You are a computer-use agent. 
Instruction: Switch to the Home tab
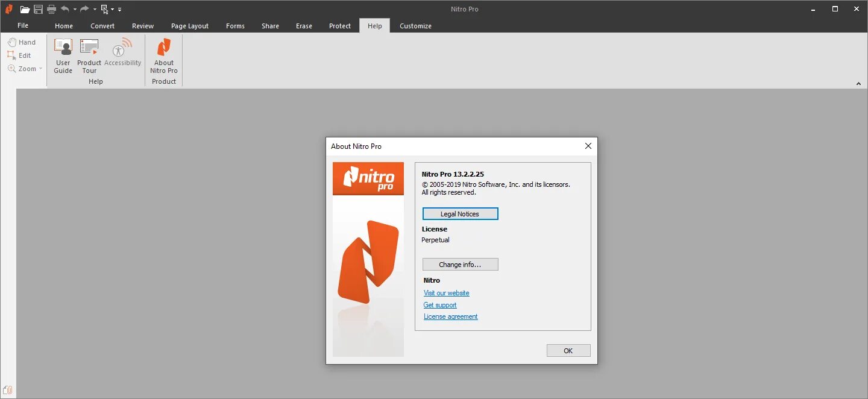pos(64,26)
